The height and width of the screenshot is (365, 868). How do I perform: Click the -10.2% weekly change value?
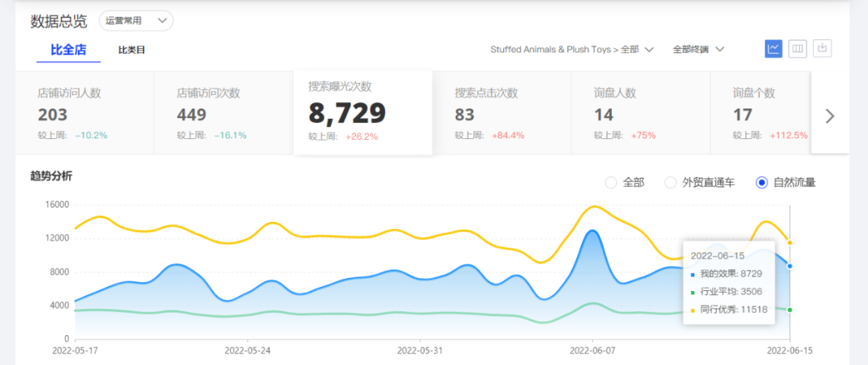point(92,135)
